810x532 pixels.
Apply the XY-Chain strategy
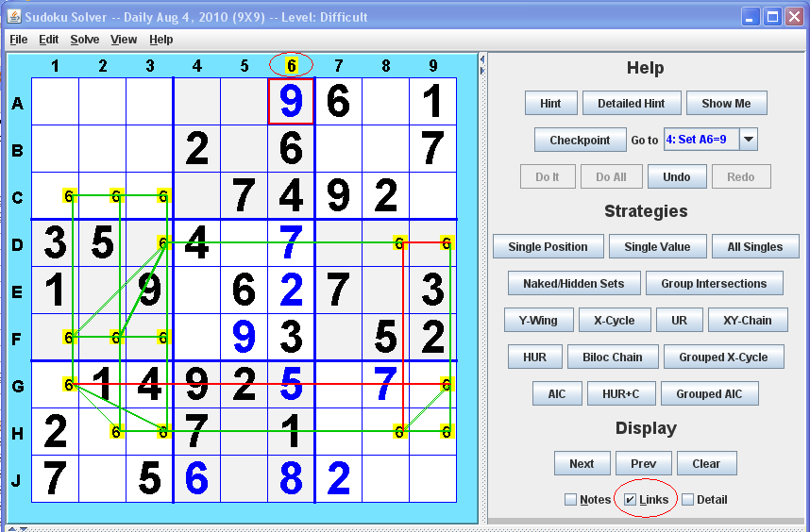[x=748, y=320]
